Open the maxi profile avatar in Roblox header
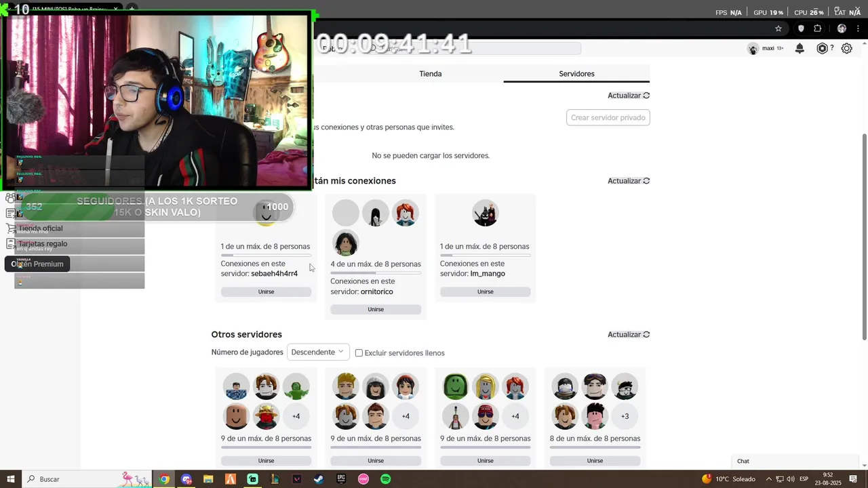This screenshot has height=488, width=868. tap(753, 48)
